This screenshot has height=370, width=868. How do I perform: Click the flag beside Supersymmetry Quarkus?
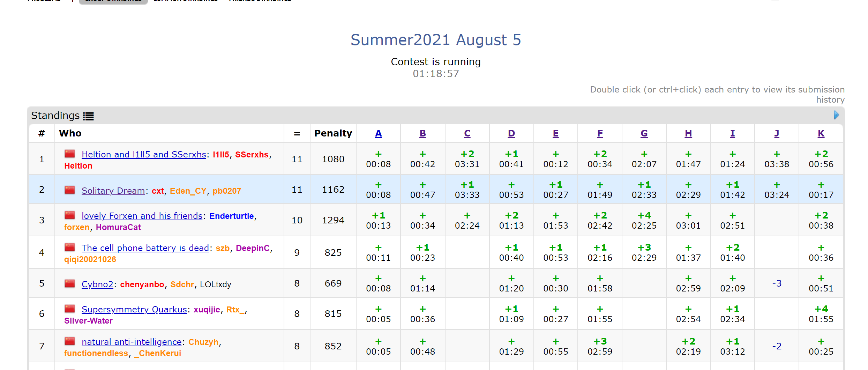coord(70,309)
